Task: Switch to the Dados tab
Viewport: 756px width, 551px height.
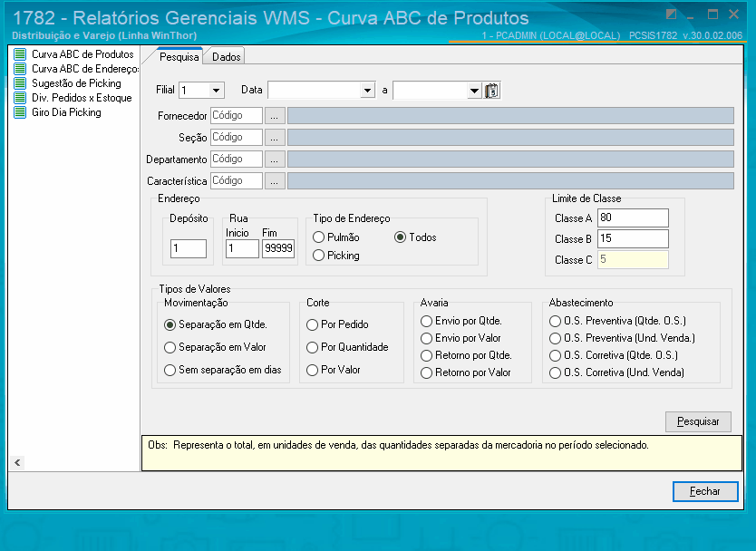Action: coord(226,57)
